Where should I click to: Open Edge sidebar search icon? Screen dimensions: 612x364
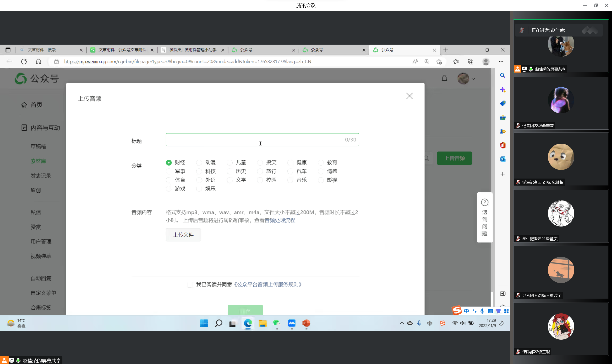tap(503, 76)
